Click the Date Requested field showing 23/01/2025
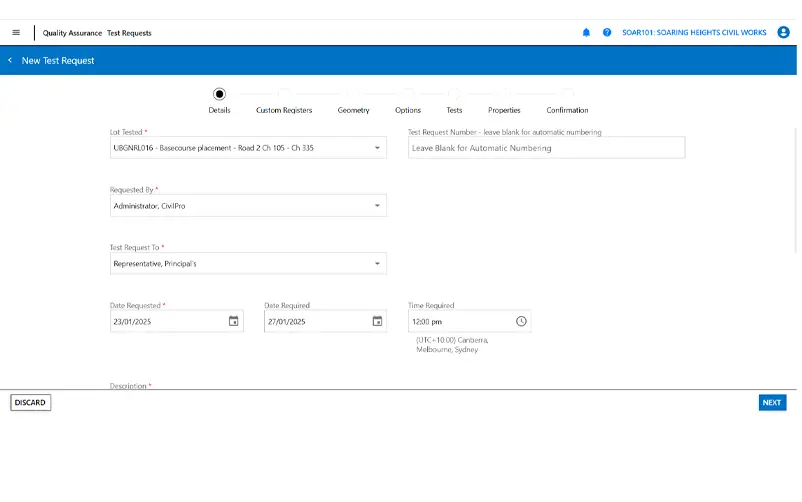Screen dimensions: 802x502 click(x=176, y=321)
